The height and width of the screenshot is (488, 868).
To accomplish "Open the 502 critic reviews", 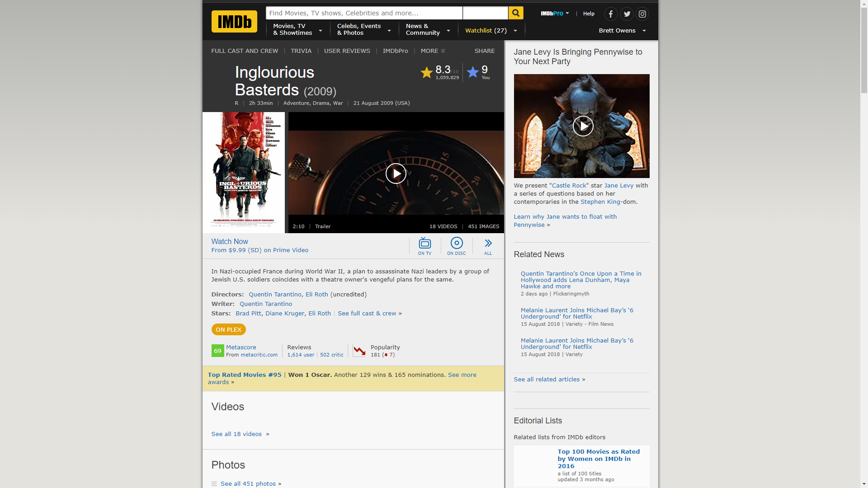I will pos(332,355).
